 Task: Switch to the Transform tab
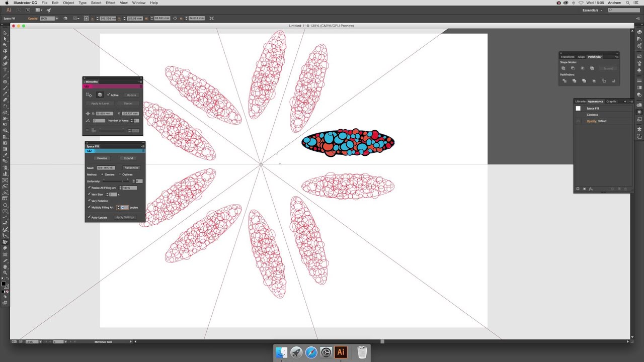pos(568,57)
